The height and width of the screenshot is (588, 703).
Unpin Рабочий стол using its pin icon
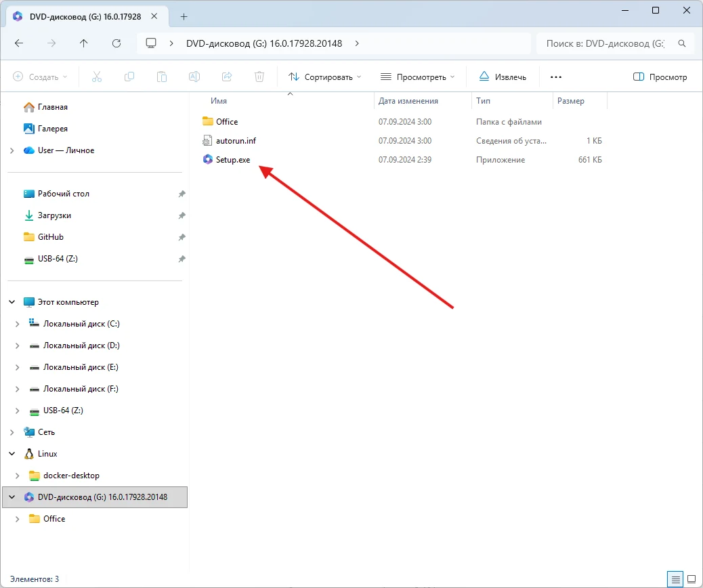(x=182, y=194)
